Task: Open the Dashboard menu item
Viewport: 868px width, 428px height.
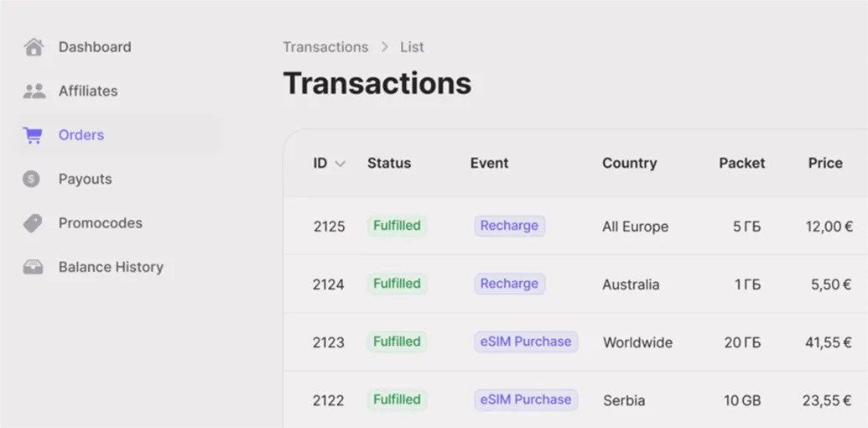Action: [x=95, y=47]
